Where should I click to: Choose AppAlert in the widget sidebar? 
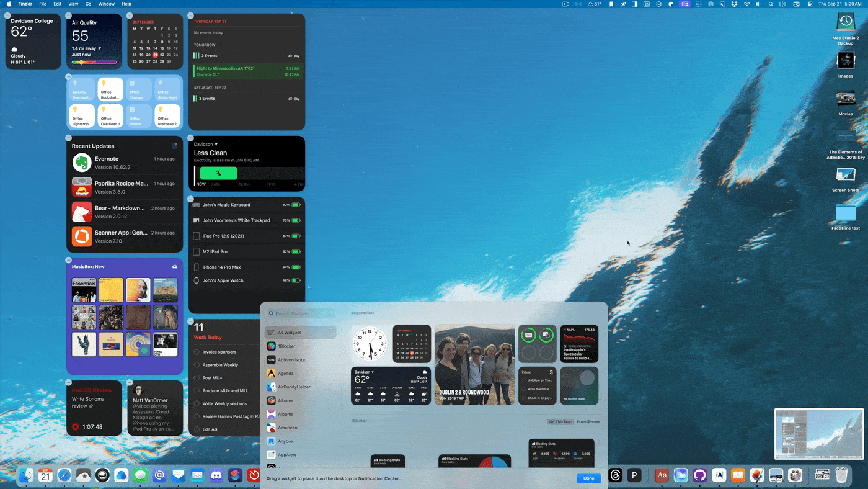click(x=301, y=455)
